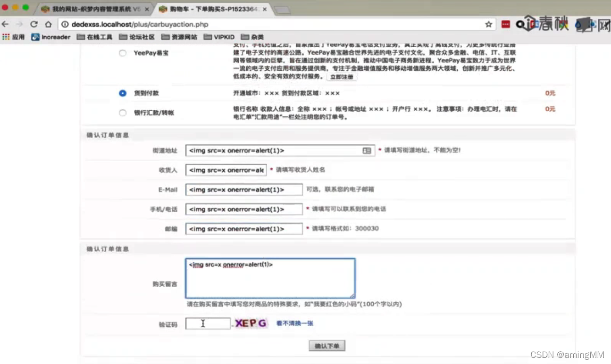The height and width of the screenshot is (364, 611).
Task: Open the 杂类 bookmark folder
Action: pos(252,37)
